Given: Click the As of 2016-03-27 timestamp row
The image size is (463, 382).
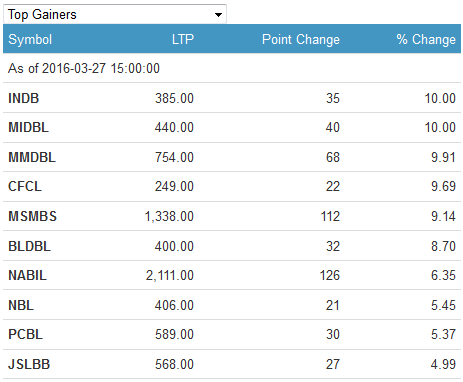Looking at the screenshot, I should click(x=232, y=68).
